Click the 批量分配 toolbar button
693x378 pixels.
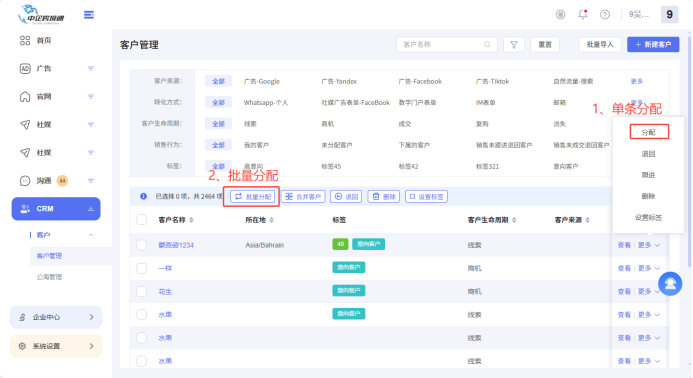click(x=253, y=196)
